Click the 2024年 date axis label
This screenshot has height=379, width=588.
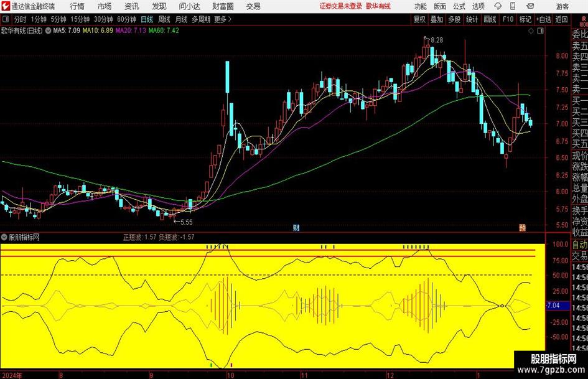(12, 375)
